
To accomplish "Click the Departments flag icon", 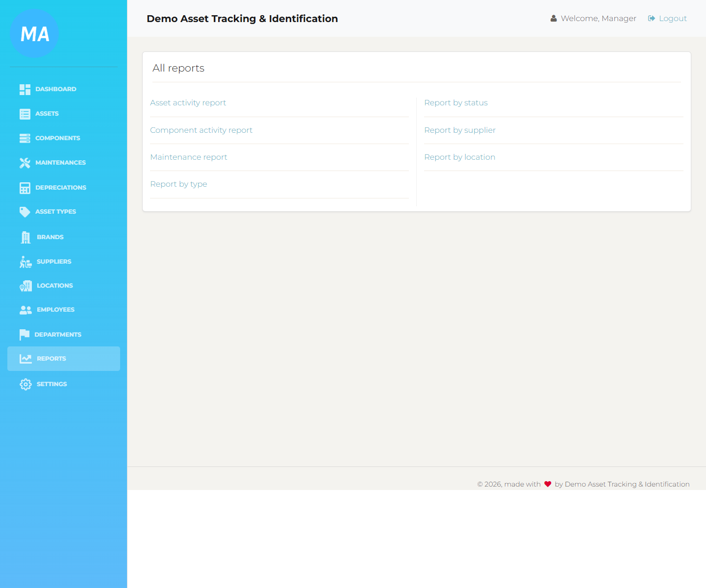I will coord(25,335).
